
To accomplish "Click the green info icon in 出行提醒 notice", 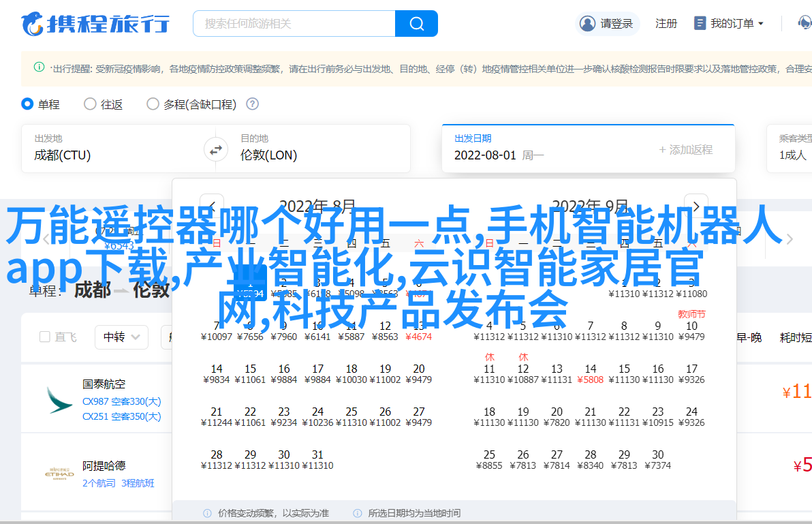I will 39,67.
